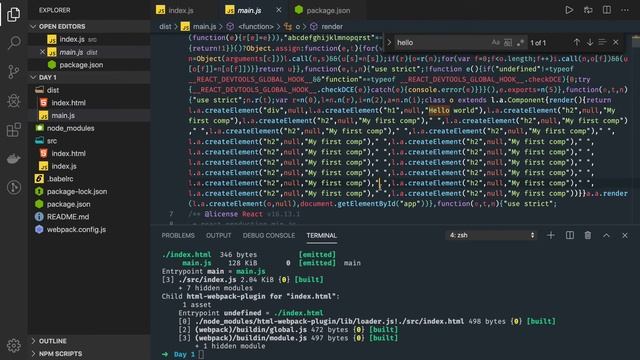
Task: Open the Explorer view in activity bar
Action: coord(13,15)
